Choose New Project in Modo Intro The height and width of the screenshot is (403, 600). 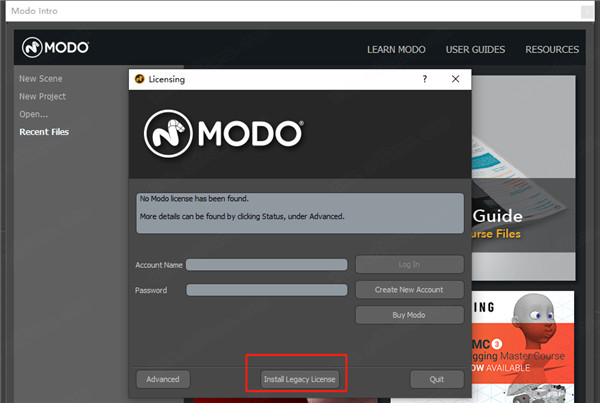point(42,96)
